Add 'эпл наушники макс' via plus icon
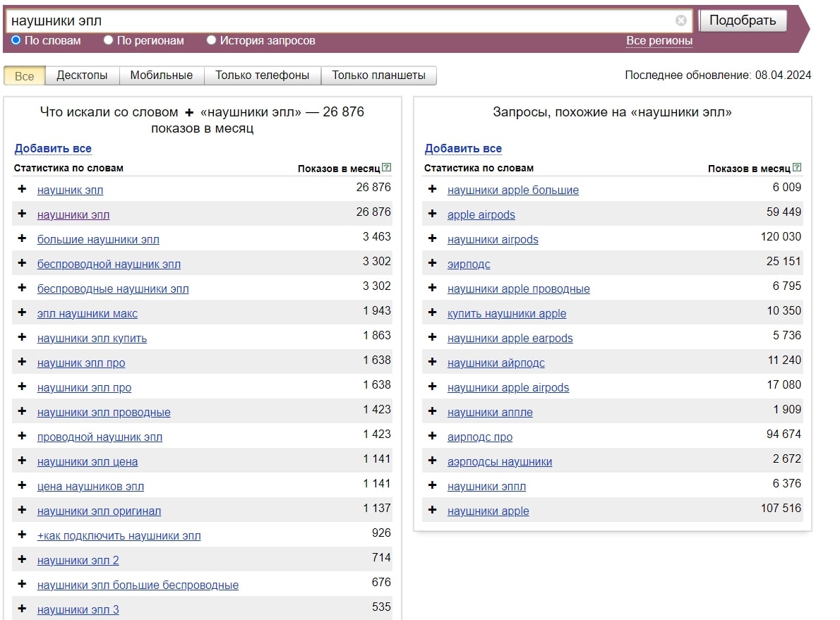This screenshot has height=620, width=840. point(22,312)
